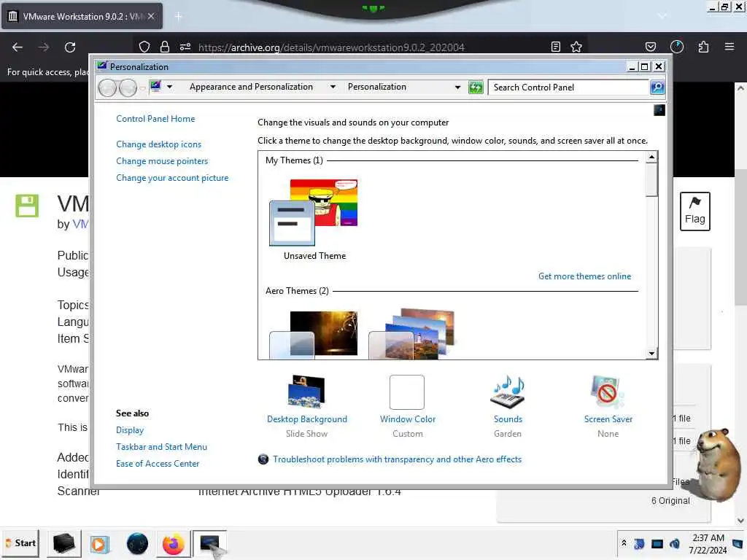The height and width of the screenshot is (560, 747).
Task: Open the black folder taskbar icon
Action: coord(64,543)
